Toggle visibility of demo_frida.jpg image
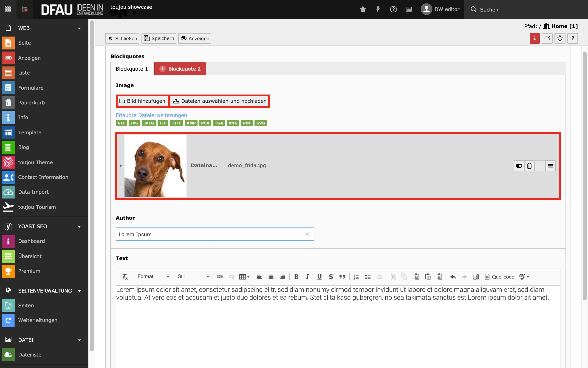This screenshot has height=368, width=588. pos(519,166)
